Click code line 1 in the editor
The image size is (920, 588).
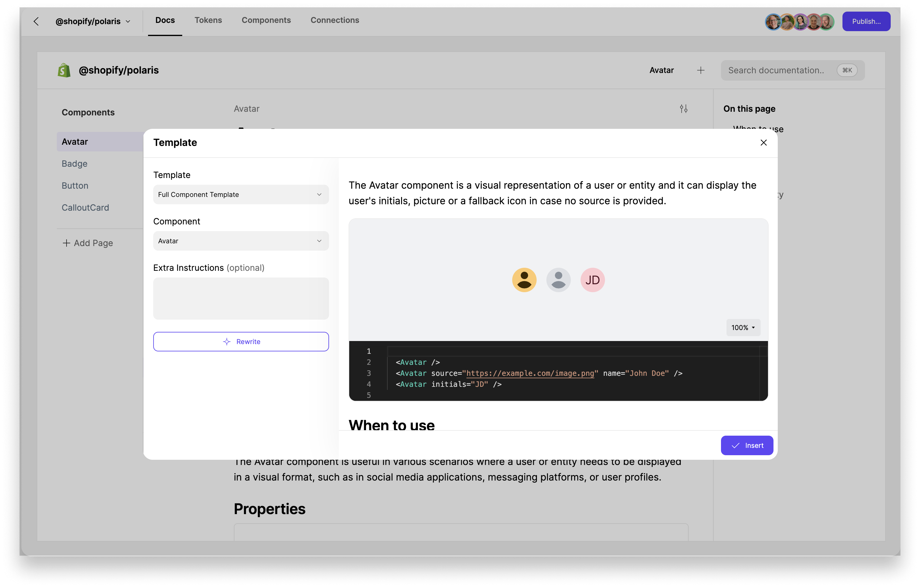click(x=573, y=351)
